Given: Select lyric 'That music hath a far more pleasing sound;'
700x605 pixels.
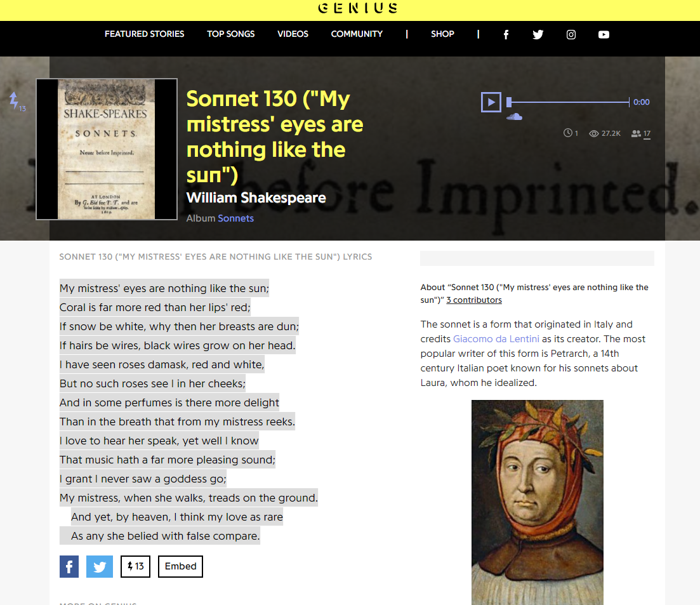Looking at the screenshot, I should [x=168, y=460].
